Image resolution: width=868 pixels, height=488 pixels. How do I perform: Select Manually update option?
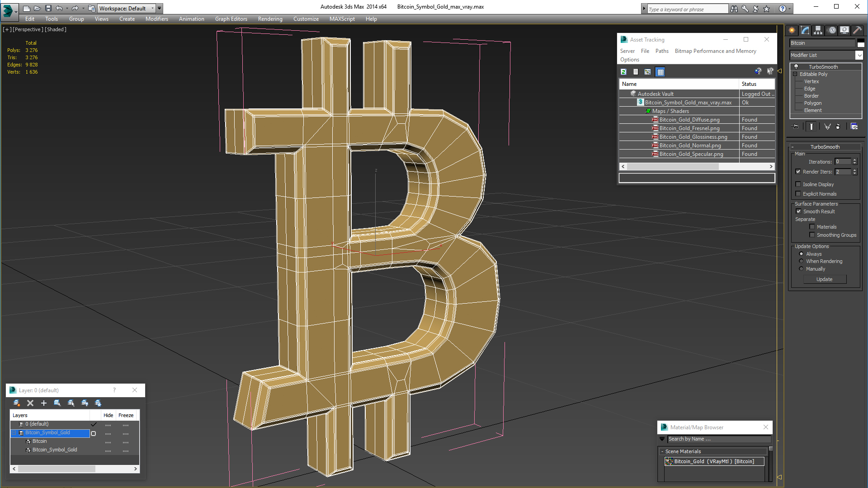click(801, 269)
